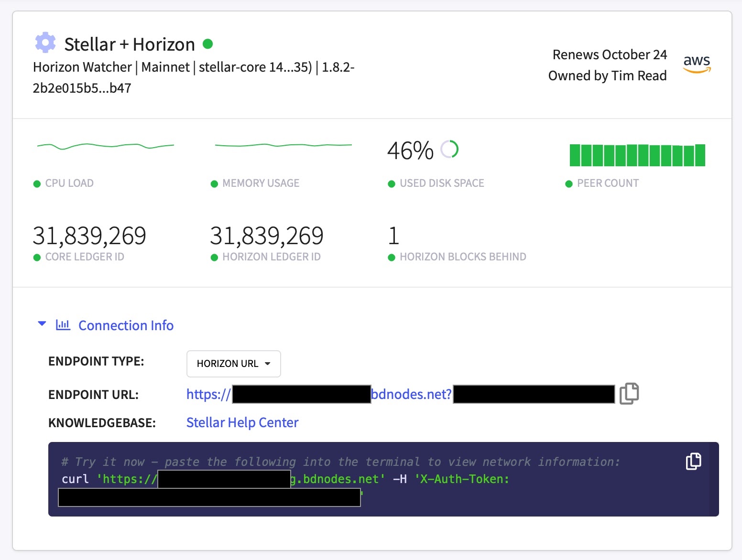
Task: Click the USED DISK SPACE label
Action: tap(442, 183)
